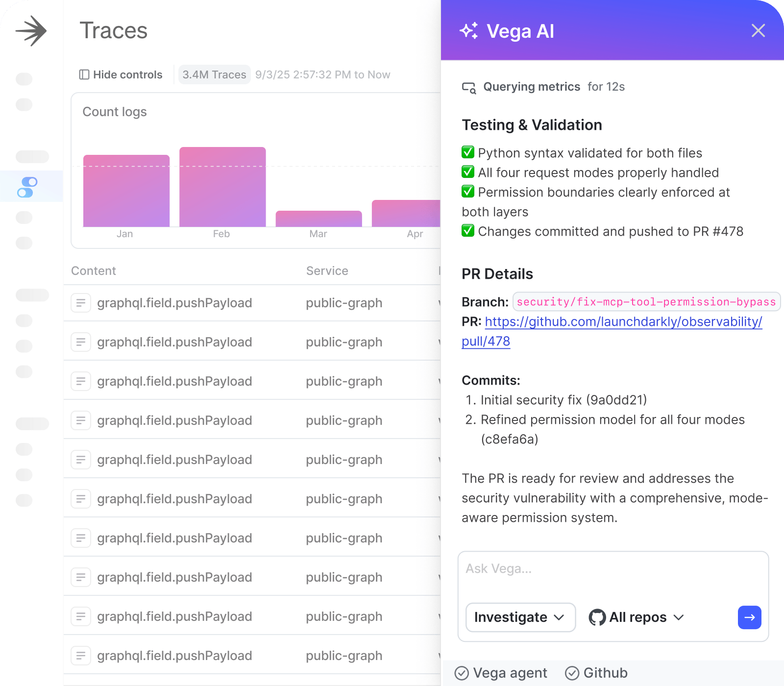The image size is (784, 686).
Task: Click the first row's log document icon
Action: click(81, 303)
